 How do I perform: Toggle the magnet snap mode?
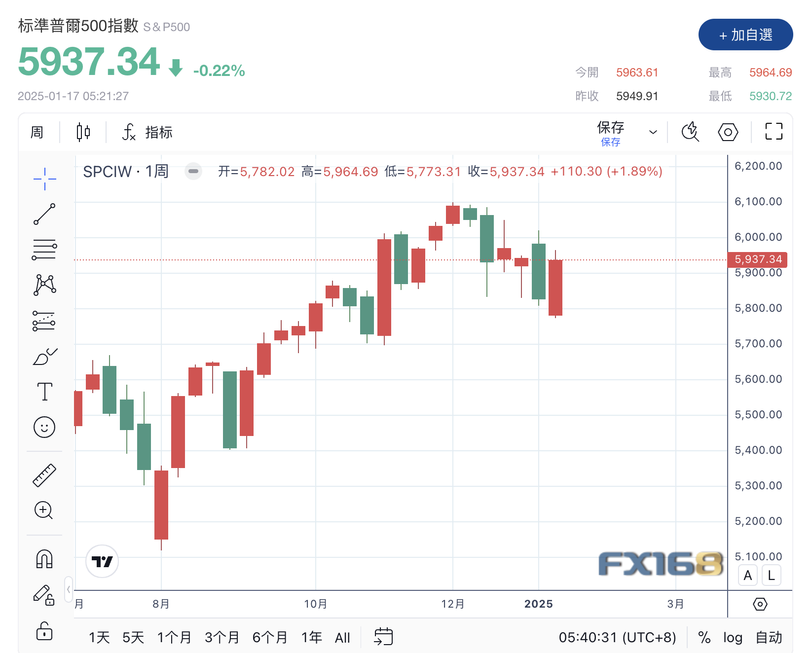pos(44,559)
